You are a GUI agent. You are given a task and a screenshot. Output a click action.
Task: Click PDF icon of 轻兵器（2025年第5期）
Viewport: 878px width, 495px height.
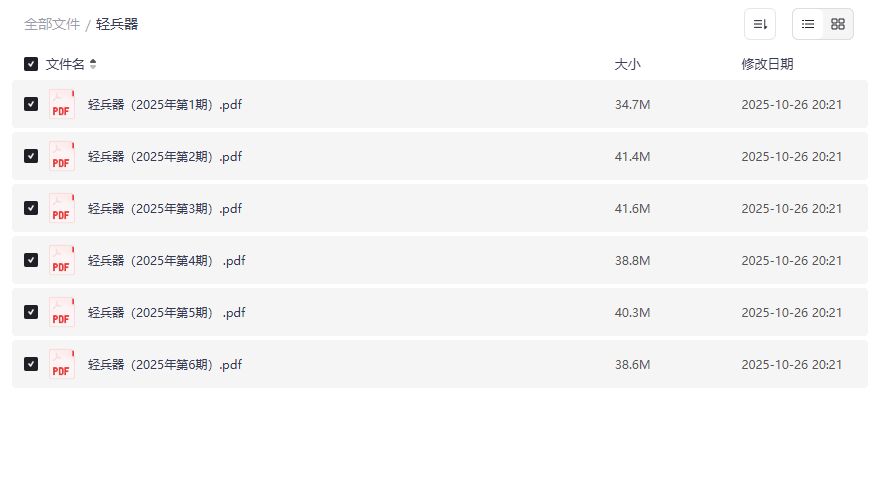coord(62,312)
